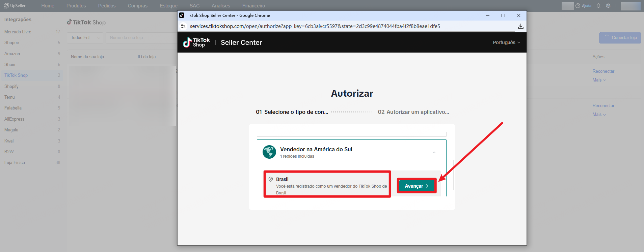Collapse the Vendedor na América do Sul section
The height and width of the screenshot is (252, 644).
[x=434, y=152]
